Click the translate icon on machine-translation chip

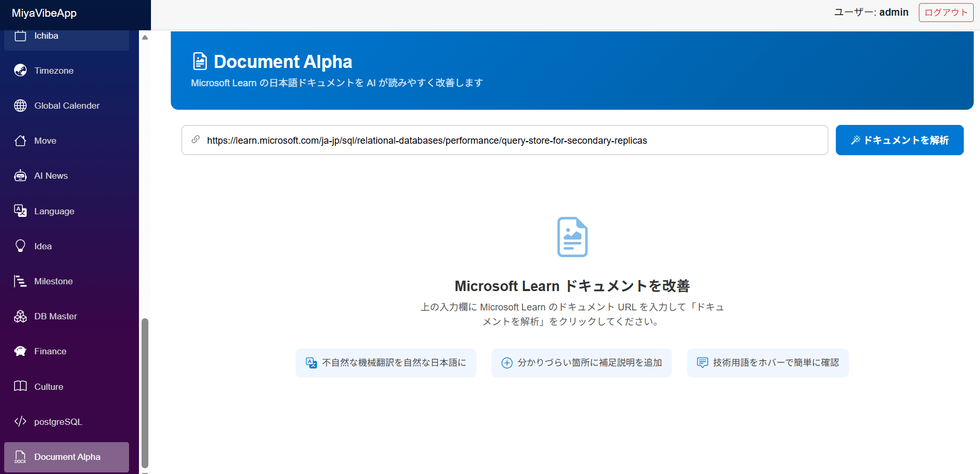[x=311, y=363]
